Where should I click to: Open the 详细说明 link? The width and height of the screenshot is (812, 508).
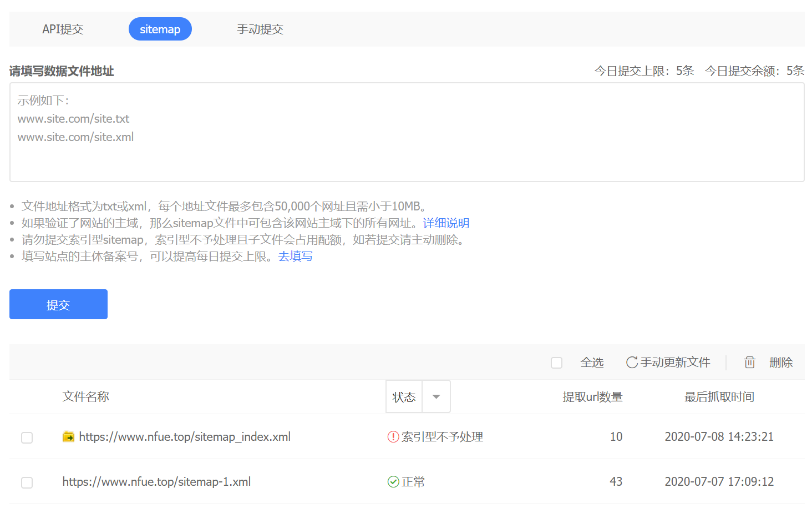(x=446, y=223)
